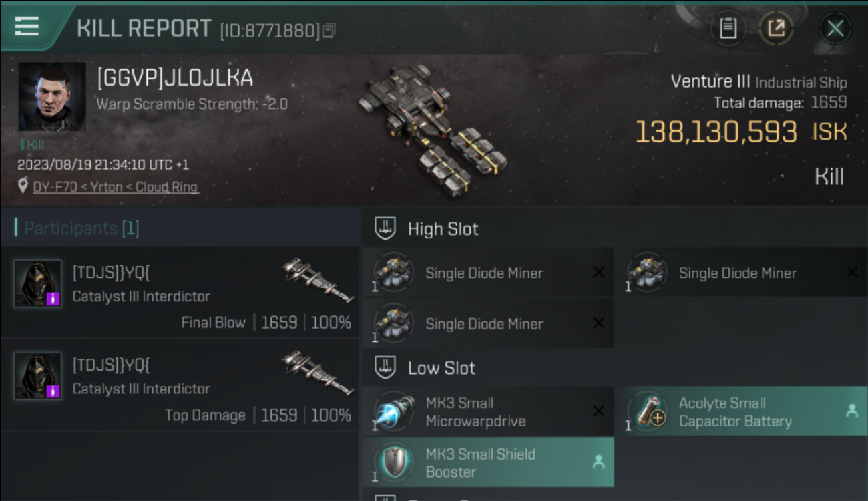
Task: Select the first Single Diode Miner icon
Action: click(x=394, y=273)
